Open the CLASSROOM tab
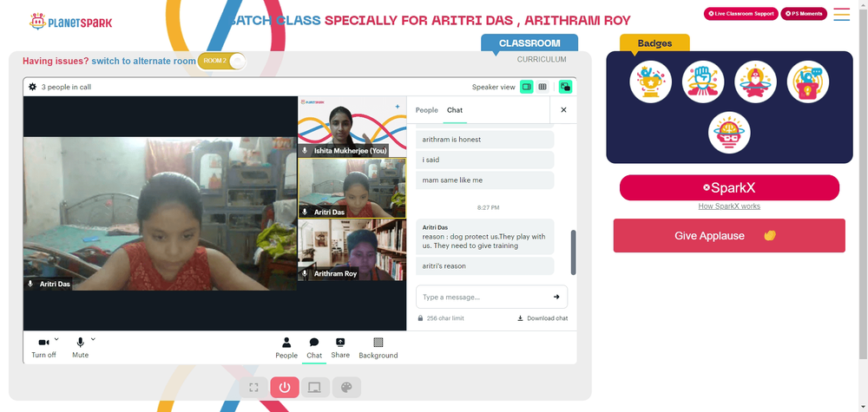The width and height of the screenshot is (868, 412). click(529, 43)
